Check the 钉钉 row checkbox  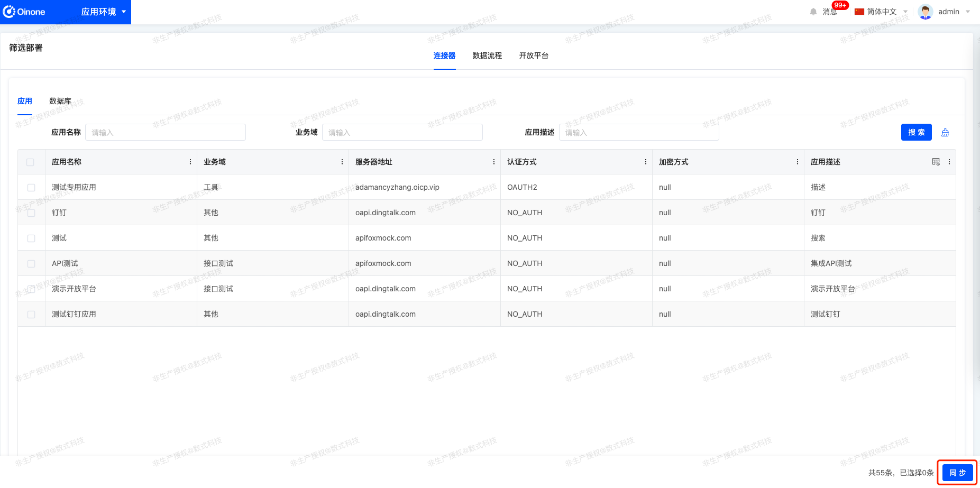pos(31,213)
